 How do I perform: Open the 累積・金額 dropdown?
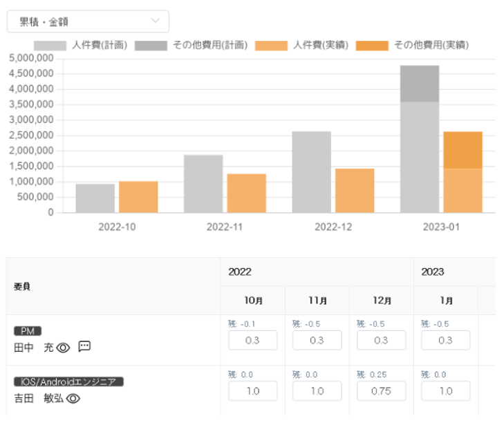pos(88,21)
